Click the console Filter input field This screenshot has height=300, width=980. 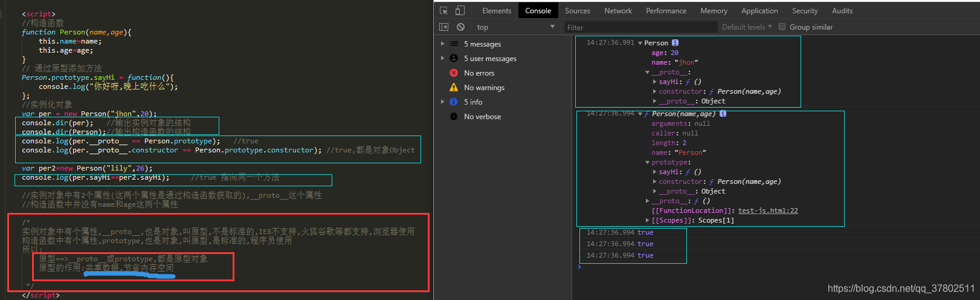click(x=640, y=27)
